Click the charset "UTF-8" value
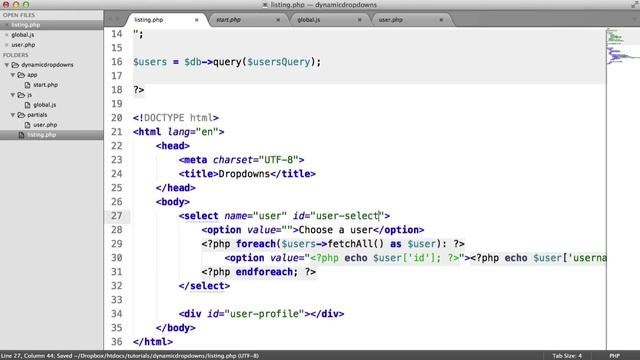 [x=278, y=160]
